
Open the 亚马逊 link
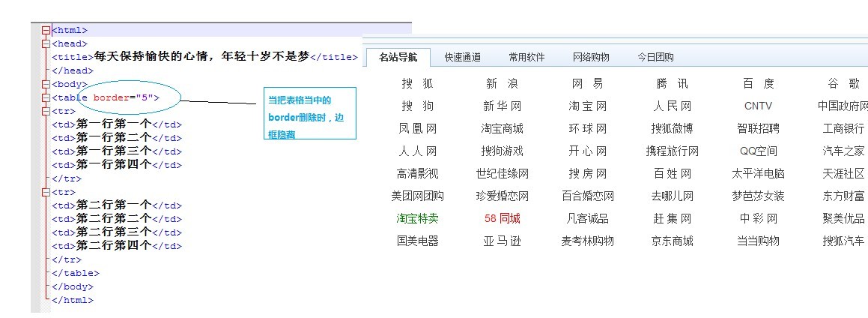502,241
